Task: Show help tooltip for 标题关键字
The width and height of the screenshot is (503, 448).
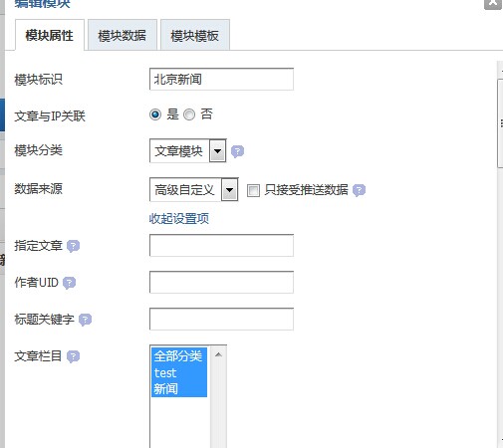Action: click(x=85, y=320)
